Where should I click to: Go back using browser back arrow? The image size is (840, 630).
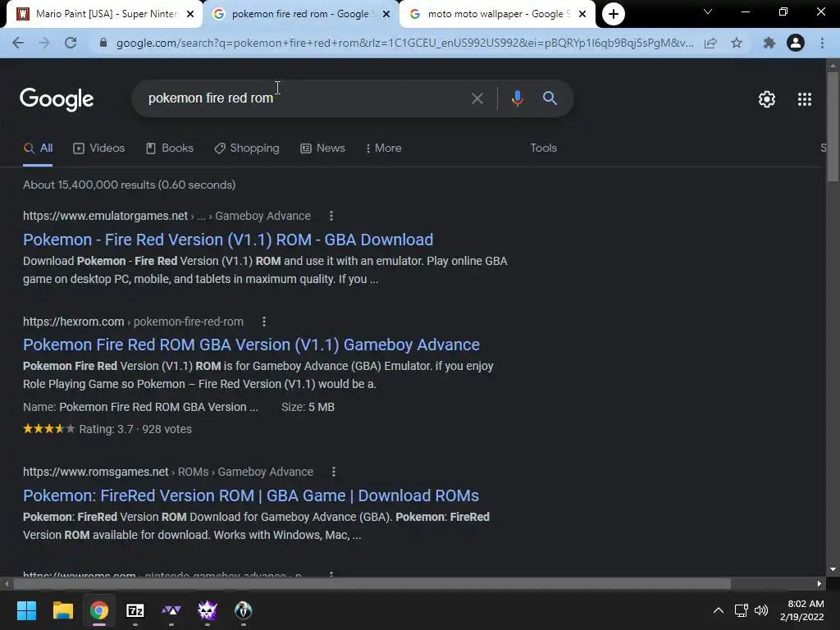(x=18, y=43)
